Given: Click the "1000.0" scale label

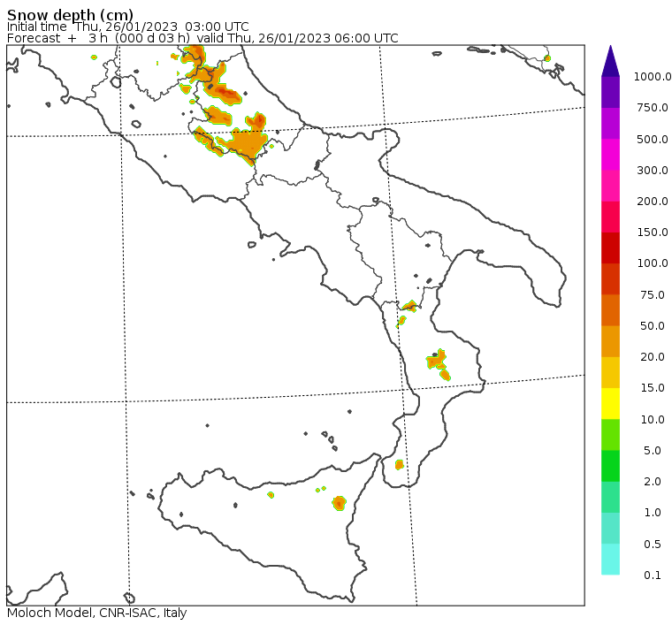Looking at the screenshot, I should click(x=653, y=77).
